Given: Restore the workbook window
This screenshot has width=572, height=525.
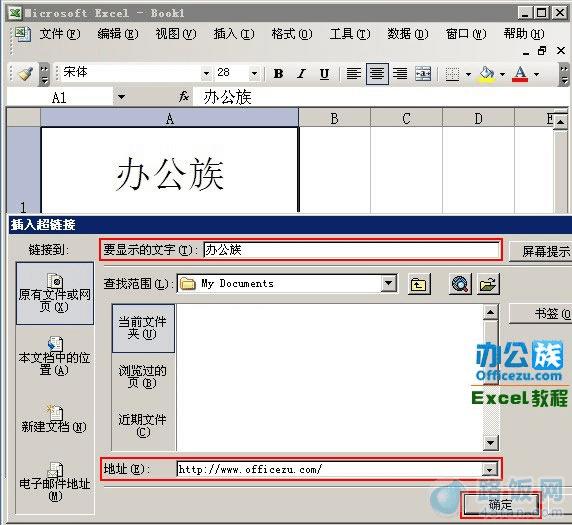Looking at the screenshot, I should (x=542, y=51).
